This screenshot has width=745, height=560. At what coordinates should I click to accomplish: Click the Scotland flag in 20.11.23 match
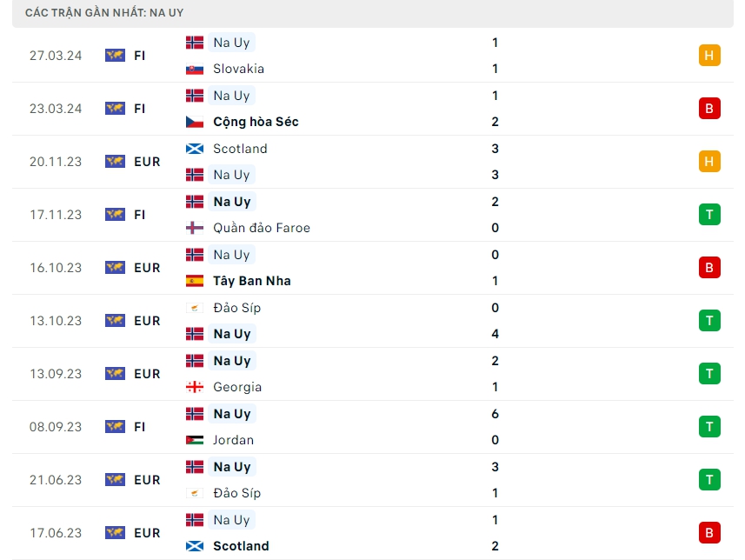coord(195,149)
